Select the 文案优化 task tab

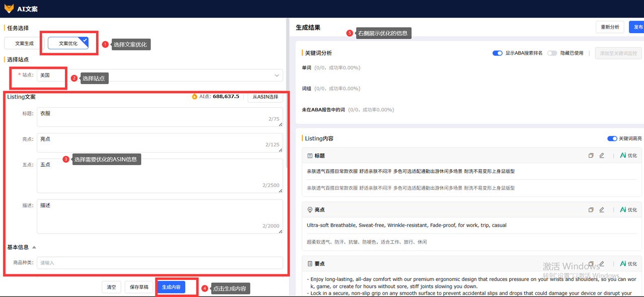pos(68,44)
